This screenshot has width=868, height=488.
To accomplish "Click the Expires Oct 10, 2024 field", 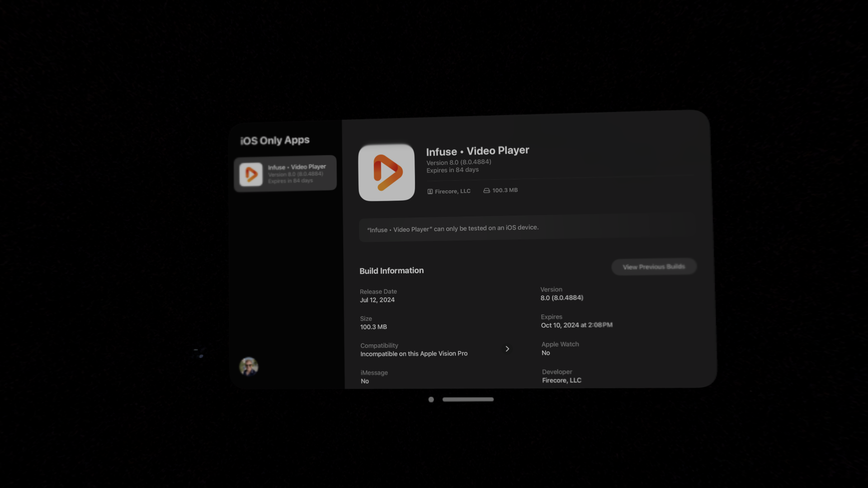I will point(576,325).
